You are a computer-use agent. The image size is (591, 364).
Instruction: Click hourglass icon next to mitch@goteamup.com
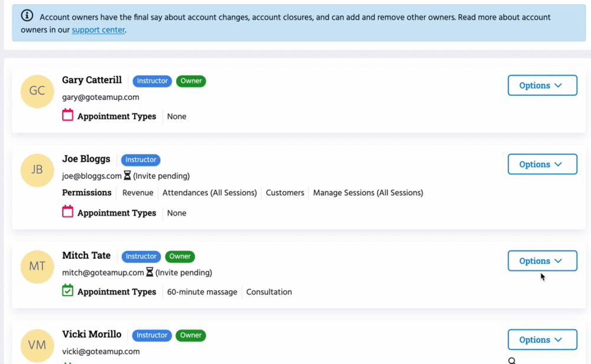[x=150, y=272]
